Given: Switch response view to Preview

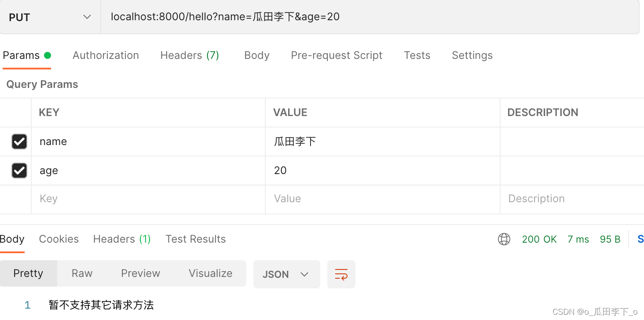Looking at the screenshot, I should [140, 273].
